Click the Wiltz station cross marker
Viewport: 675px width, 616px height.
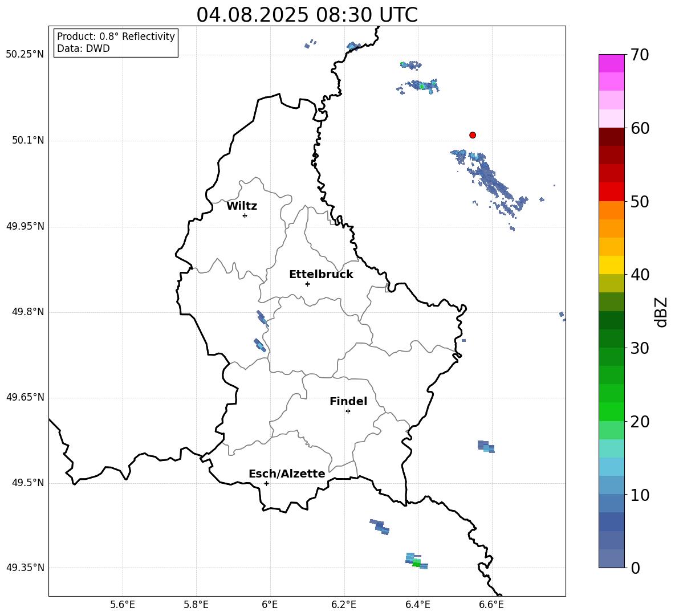(x=245, y=215)
